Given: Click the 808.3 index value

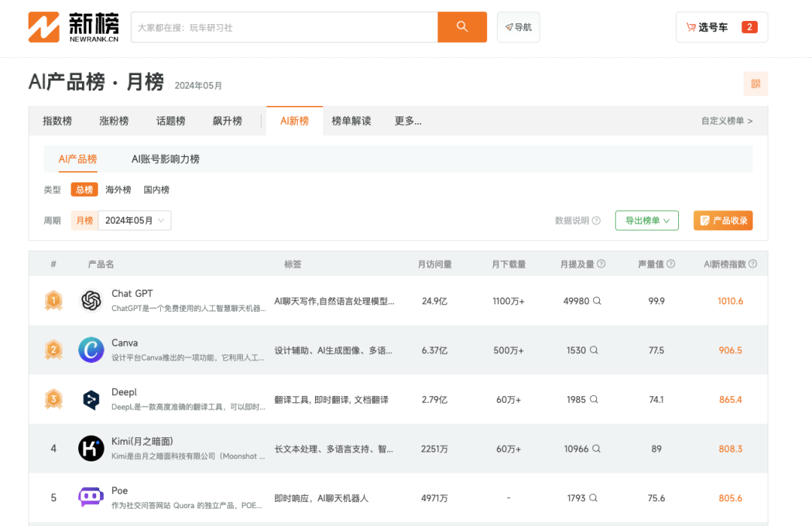Looking at the screenshot, I should [x=730, y=449].
